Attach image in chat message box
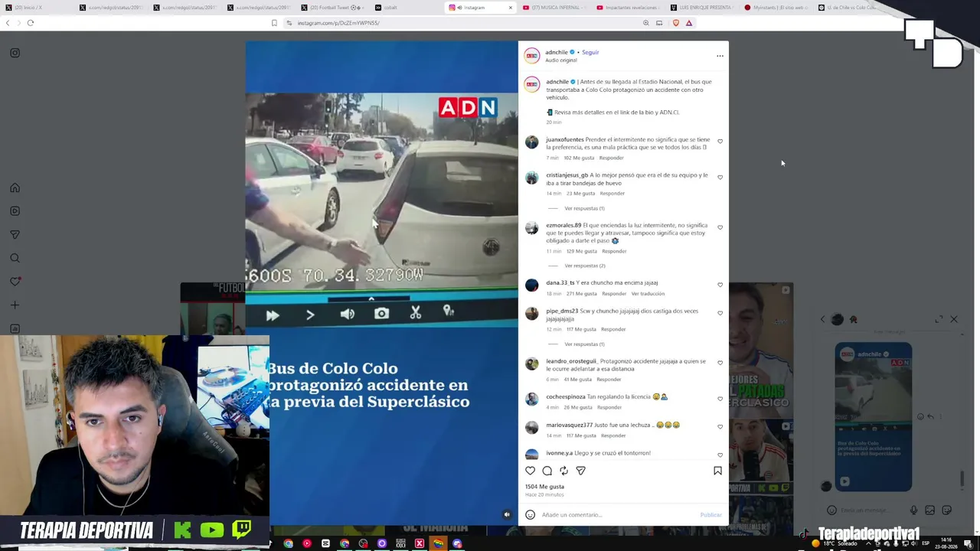The width and height of the screenshot is (980, 551). click(x=930, y=510)
